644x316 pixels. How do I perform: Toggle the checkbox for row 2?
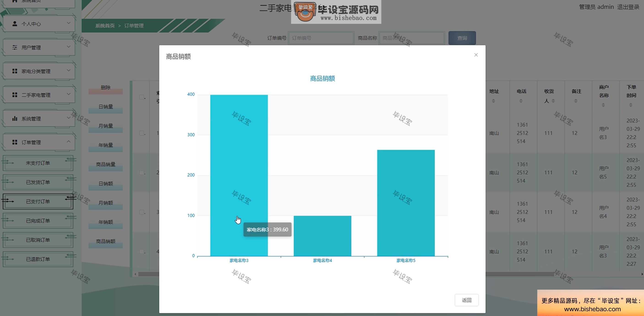pos(142,173)
